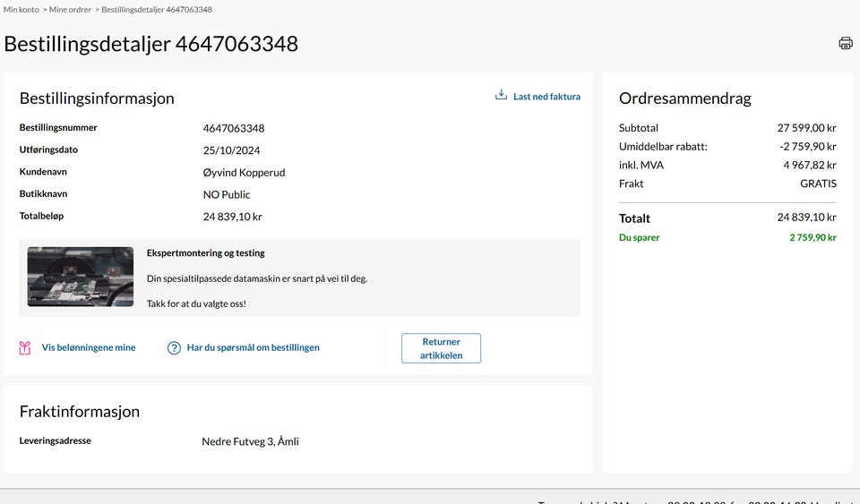
Task: Click the Returner artikkelen button
Action: (x=441, y=348)
